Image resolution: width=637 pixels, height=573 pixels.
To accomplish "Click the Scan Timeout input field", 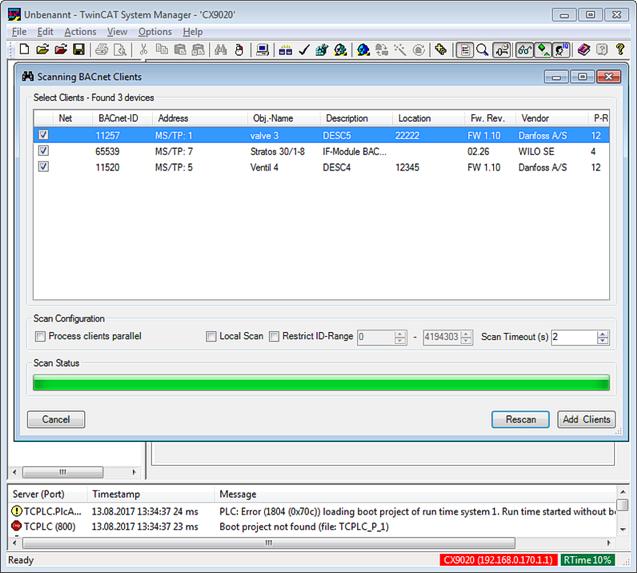I will click(574, 337).
